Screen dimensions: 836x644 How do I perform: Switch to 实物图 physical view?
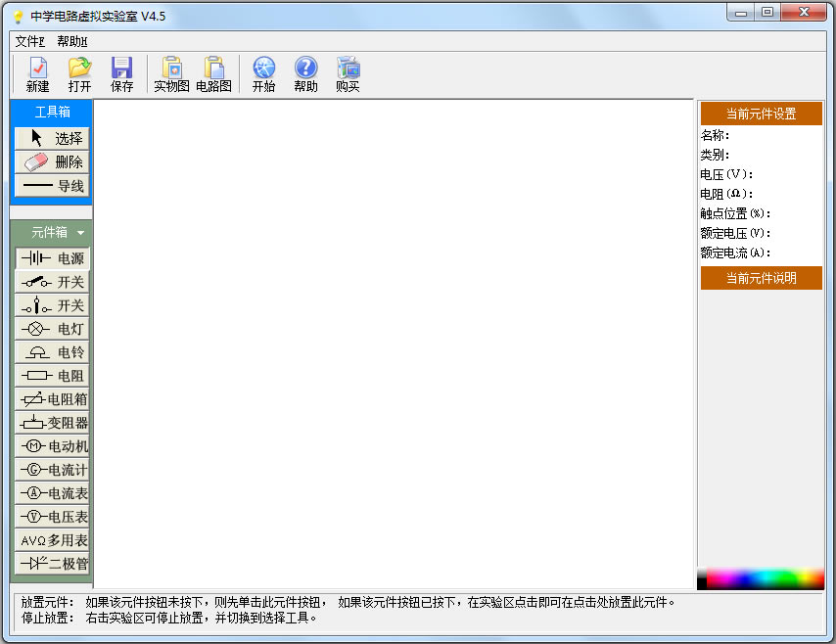pyautogui.click(x=171, y=74)
